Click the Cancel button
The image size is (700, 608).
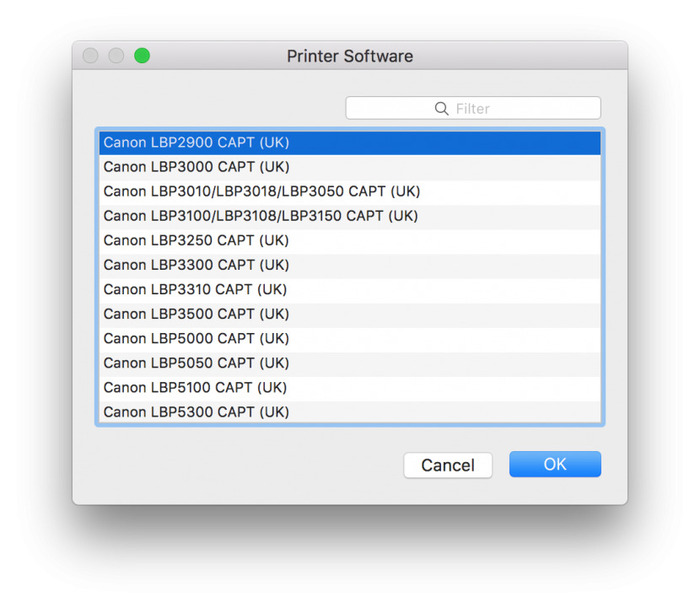pyautogui.click(x=448, y=465)
